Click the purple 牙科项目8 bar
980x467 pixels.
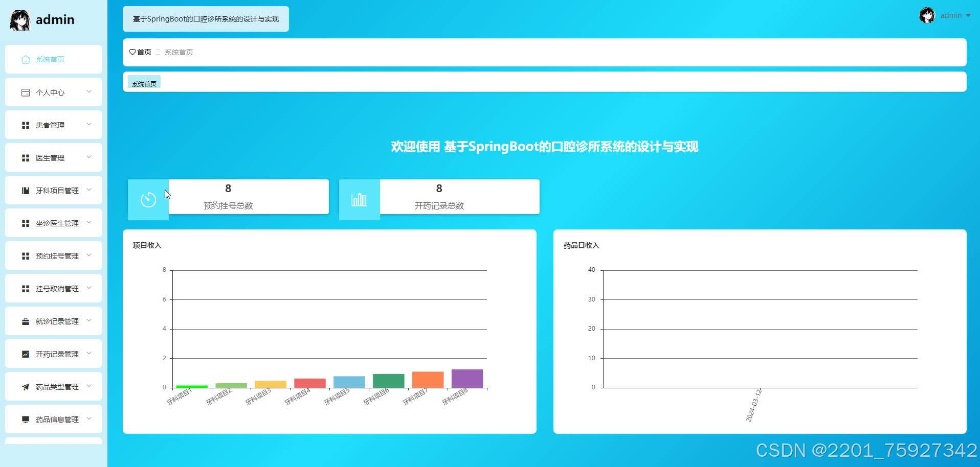click(x=467, y=379)
